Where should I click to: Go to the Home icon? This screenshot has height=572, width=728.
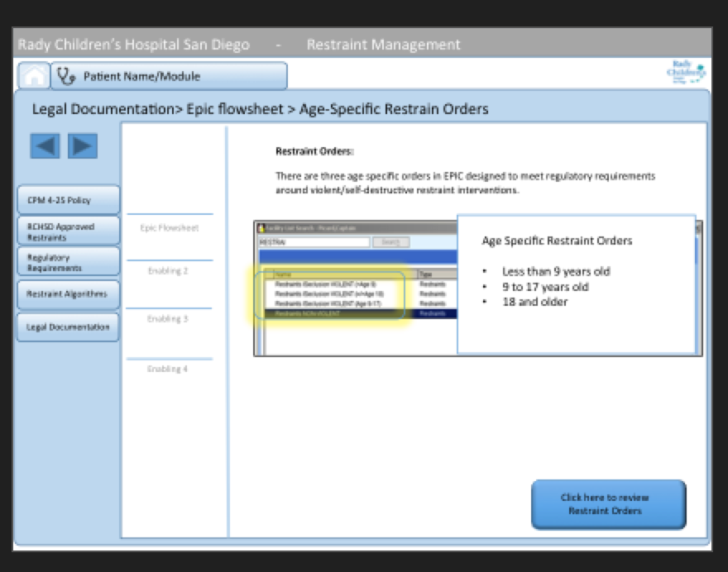point(34,75)
